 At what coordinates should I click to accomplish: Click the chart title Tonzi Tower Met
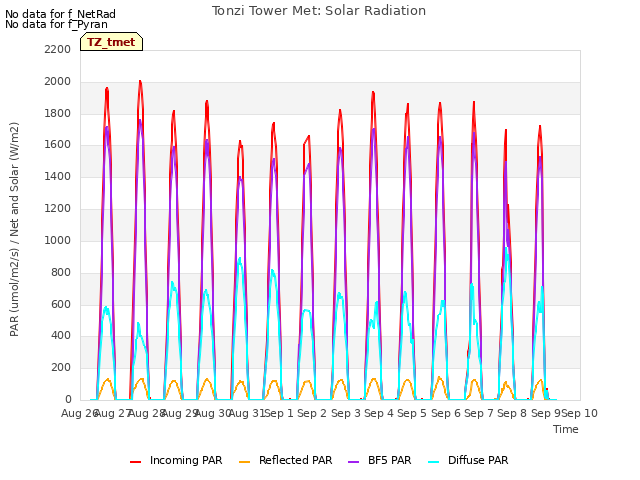click(319, 11)
